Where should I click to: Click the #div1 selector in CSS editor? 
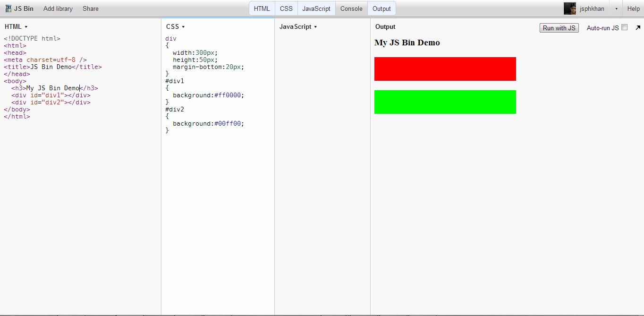(175, 81)
